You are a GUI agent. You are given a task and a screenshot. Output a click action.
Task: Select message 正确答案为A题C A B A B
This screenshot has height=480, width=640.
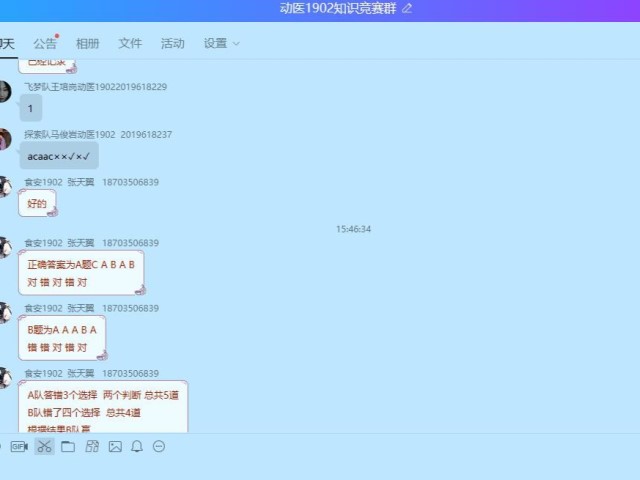click(x=81, y=273)
